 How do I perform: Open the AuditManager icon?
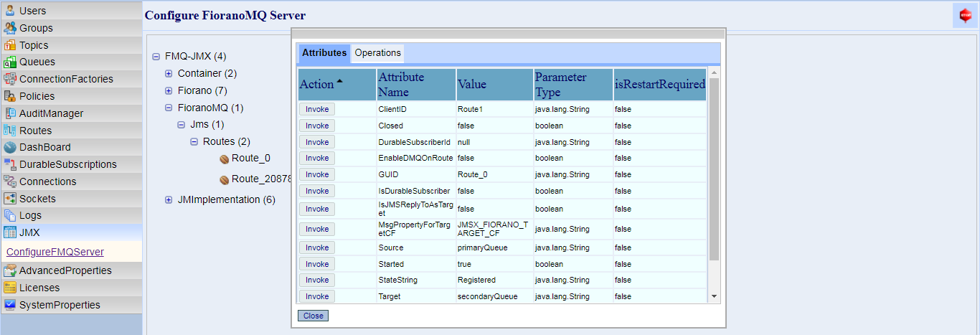[10, 113]
